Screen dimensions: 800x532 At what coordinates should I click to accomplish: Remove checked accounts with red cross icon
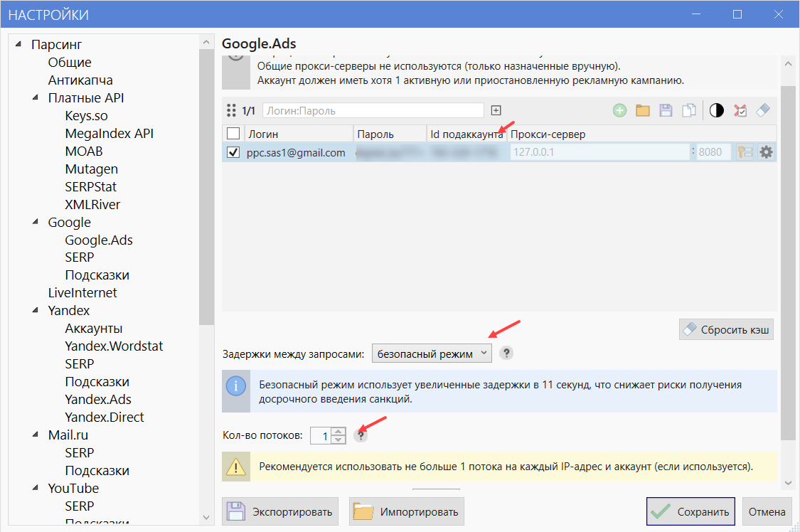click(740, 110)
